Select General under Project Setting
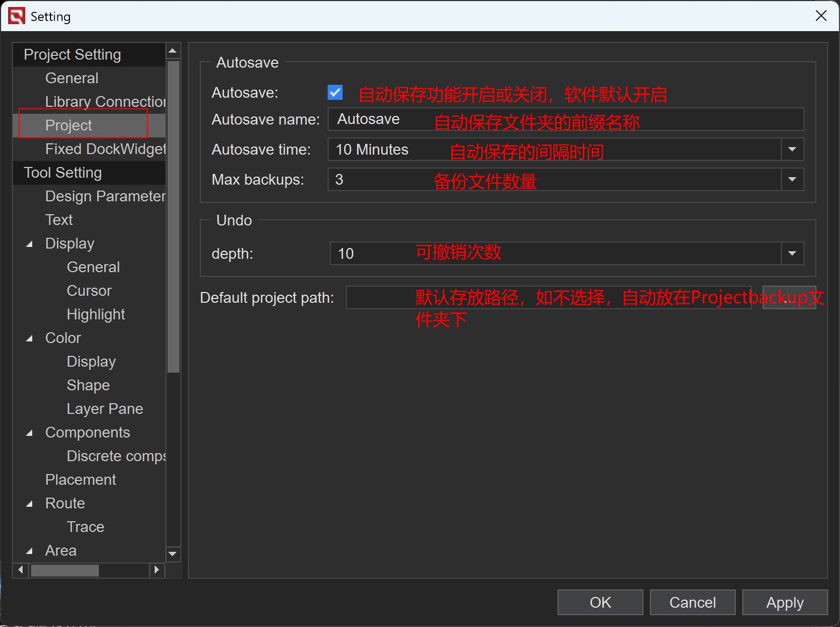This screenshot has height=627, width=840. (72, 78)
